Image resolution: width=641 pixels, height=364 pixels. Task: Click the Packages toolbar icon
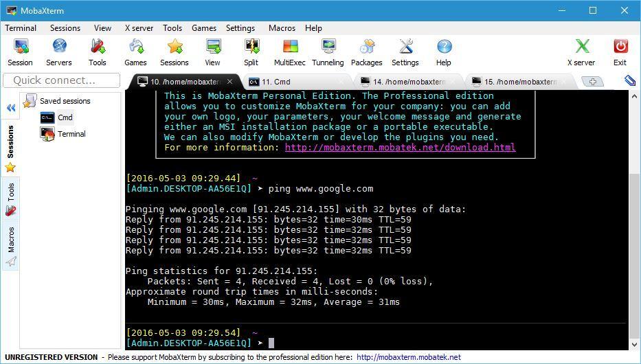pos(367,52)
